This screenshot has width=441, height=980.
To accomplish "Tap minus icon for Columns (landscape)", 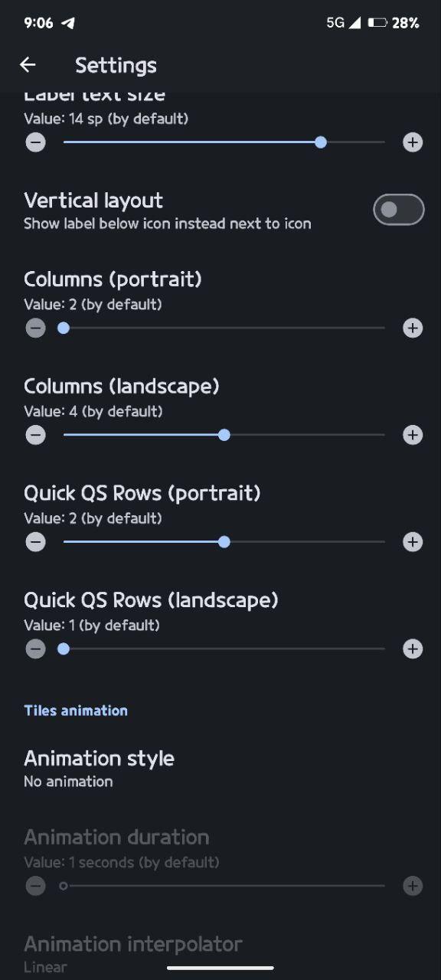I will pyautogui.click(x=35, y=435).
